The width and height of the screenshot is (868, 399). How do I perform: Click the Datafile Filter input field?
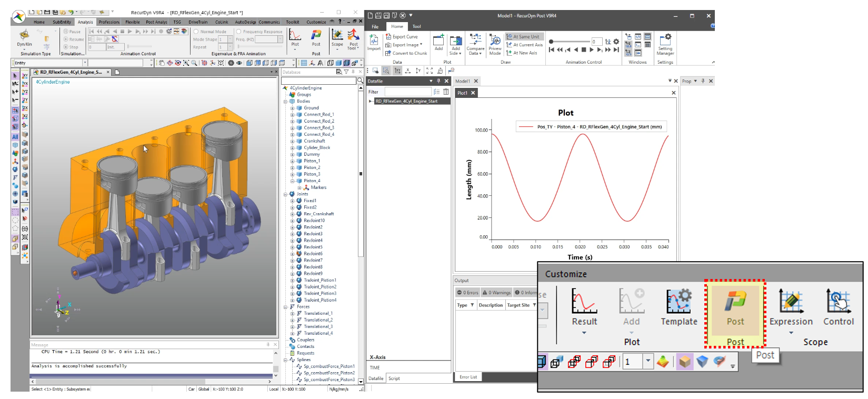[x=408, y=92]
